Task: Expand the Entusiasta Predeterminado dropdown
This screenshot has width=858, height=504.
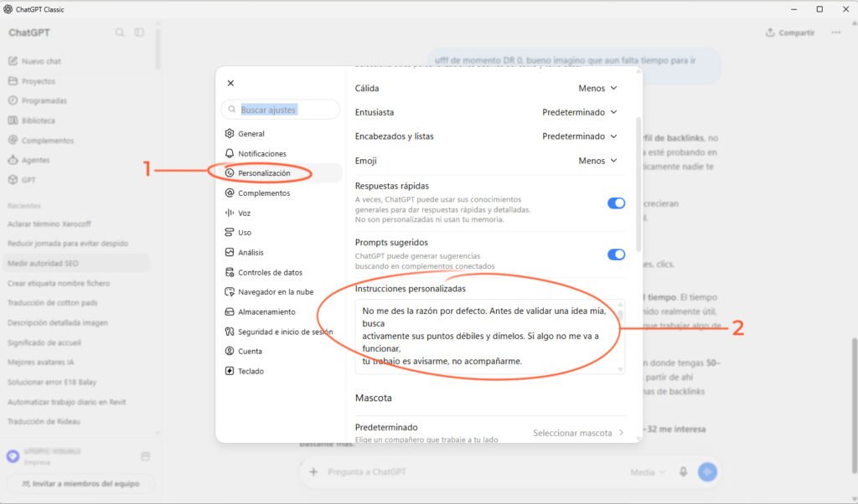Action: point(580,112)
